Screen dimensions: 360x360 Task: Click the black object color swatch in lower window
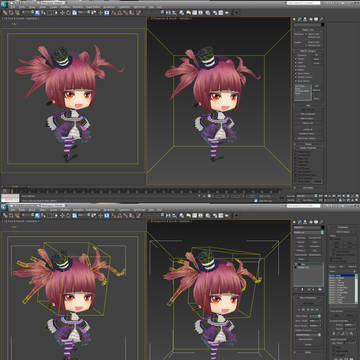click(323, 227)
